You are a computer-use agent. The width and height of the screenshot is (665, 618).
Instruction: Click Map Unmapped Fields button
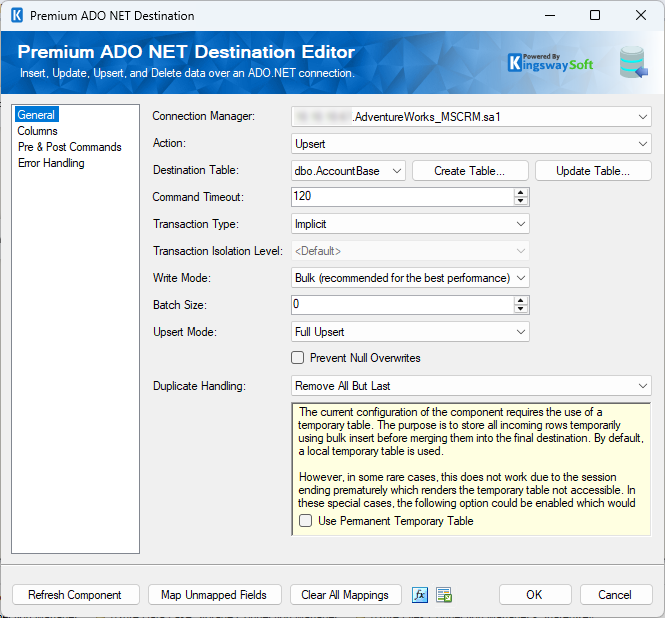pos(214,595)
